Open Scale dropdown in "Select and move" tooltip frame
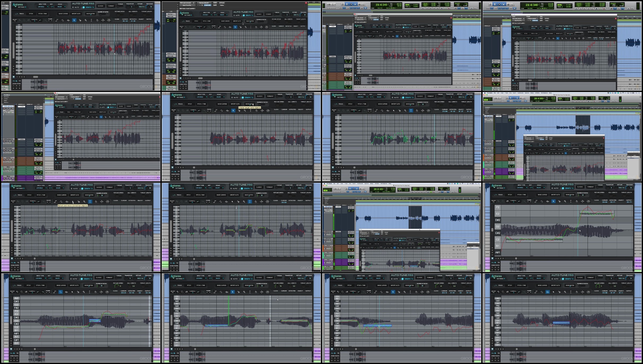The image size is (643, 364). point(59,188)
